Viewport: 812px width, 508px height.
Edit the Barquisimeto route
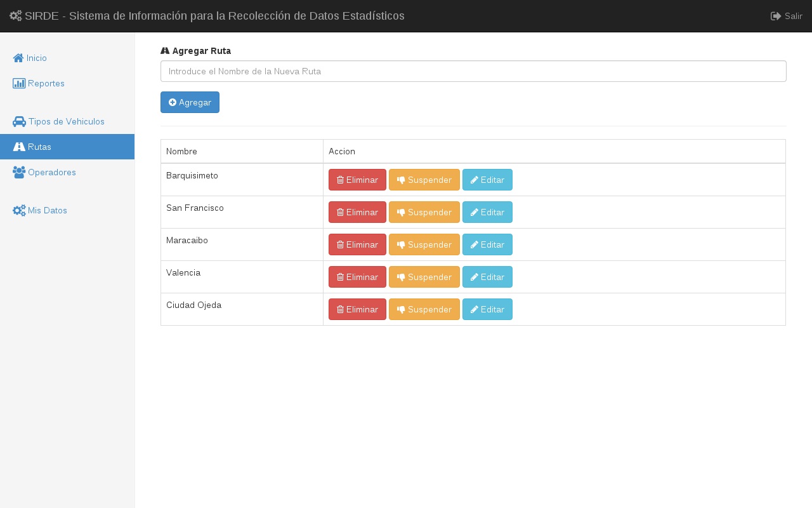tap(487, 180)
